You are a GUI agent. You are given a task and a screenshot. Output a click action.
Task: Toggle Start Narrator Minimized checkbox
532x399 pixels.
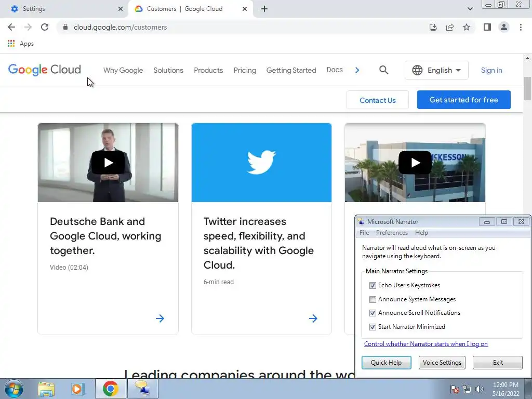(x=373, y=327)
